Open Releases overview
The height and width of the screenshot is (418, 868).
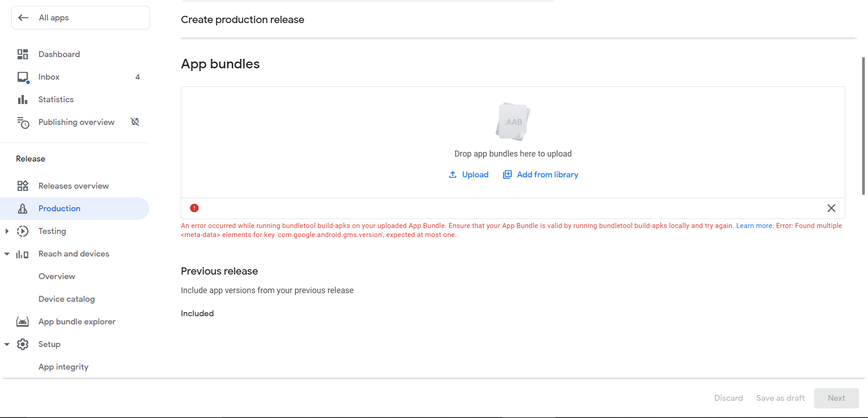coord(75,186)
